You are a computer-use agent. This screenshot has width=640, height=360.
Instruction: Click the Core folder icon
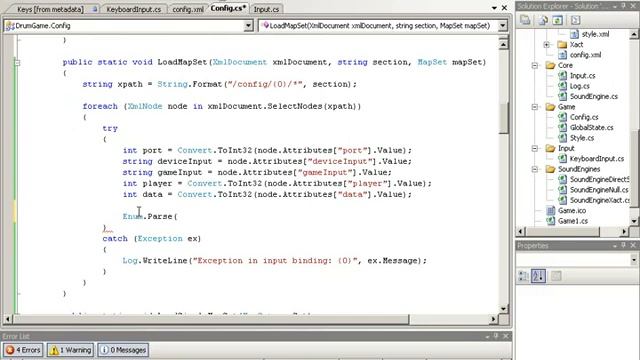pyautogui.click(x=550, y=65)
